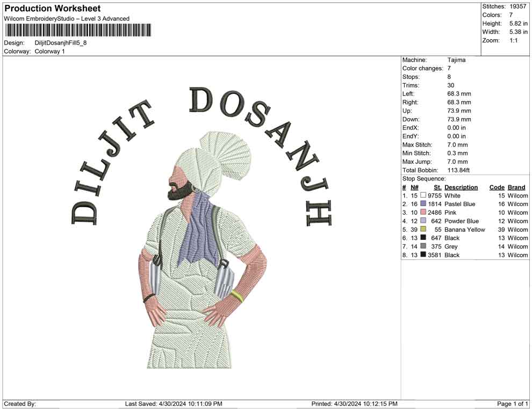Screen dimensions: 532x409
Task: Select the Max Jump value '7.0 mm'
Action: click(457, 162)
